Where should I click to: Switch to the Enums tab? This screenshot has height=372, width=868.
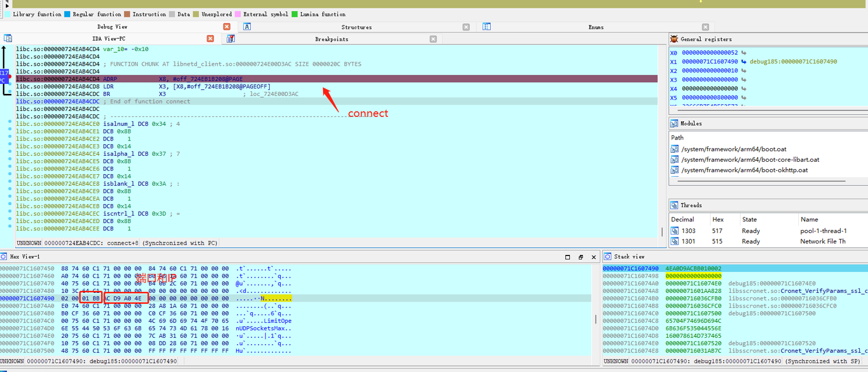pos(596,27)
